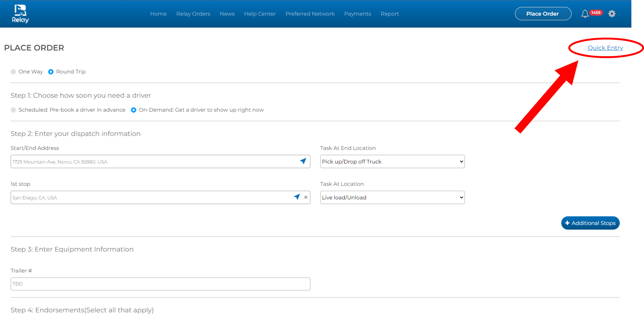
Task: Choose On-Demand driver option
Action: click(134, 110)
